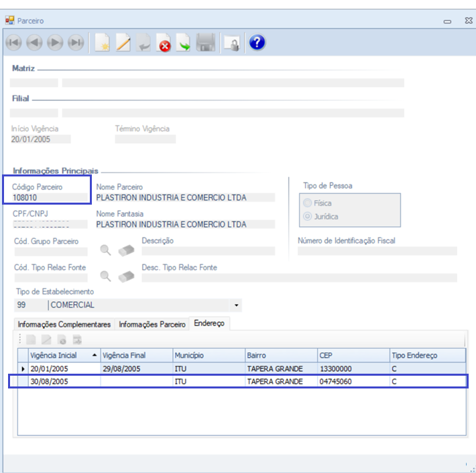Image resolution: width=476 pixels, height=473 pixels.
Task: Open the Informações Parceiro tab
Action: pos(152,324)
